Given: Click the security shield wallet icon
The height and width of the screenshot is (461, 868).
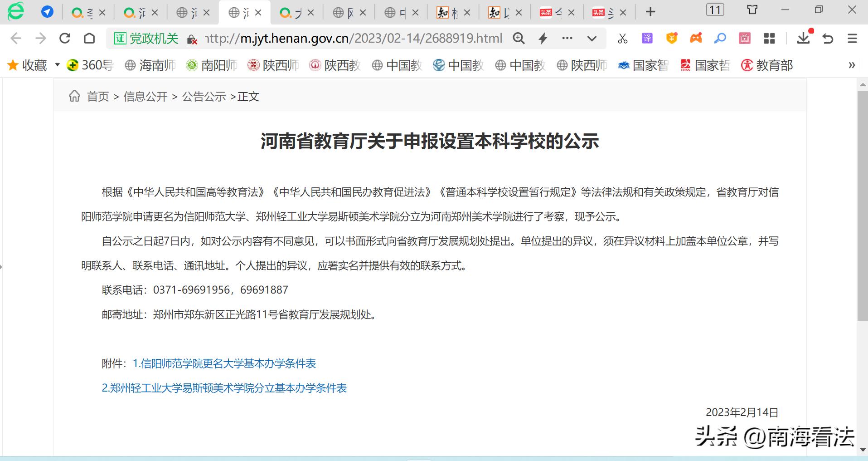Looking at the screenshot, I should [x=671, y=38].
